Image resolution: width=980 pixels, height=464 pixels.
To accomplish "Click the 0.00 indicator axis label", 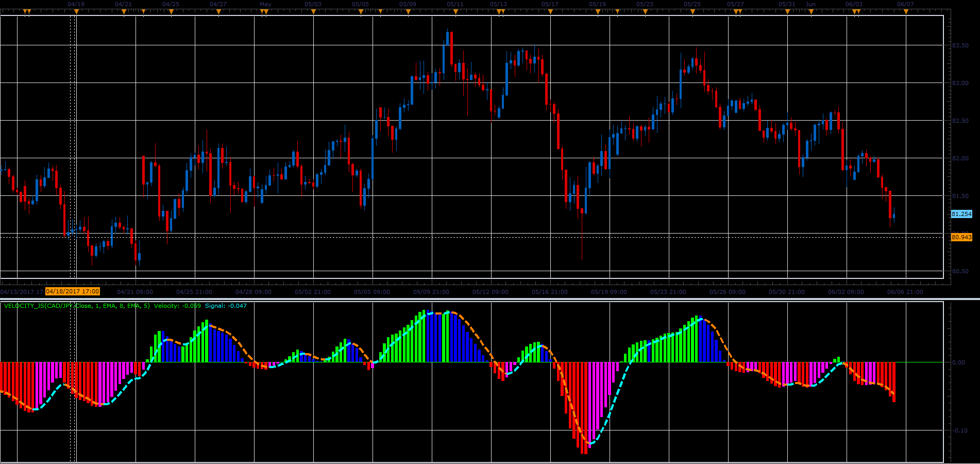I will (959, 362).
